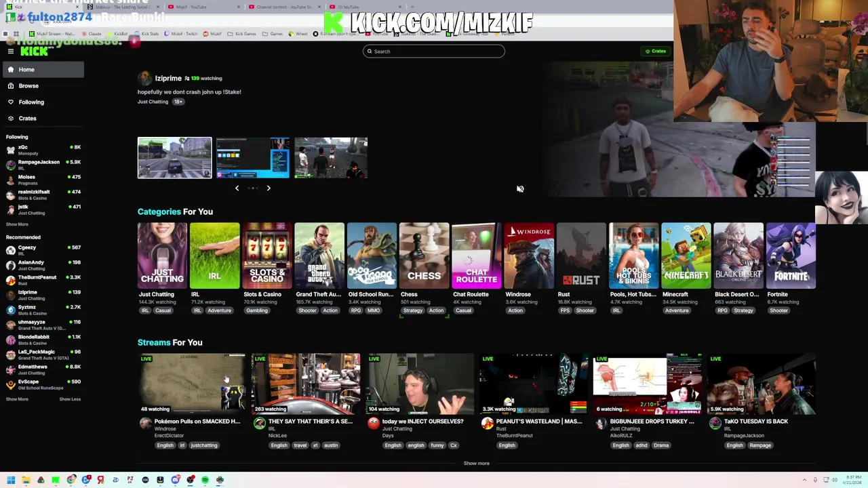Click the Crates button at top right
The width and height of the screenshot is (868, 488).
pos(655,51)
